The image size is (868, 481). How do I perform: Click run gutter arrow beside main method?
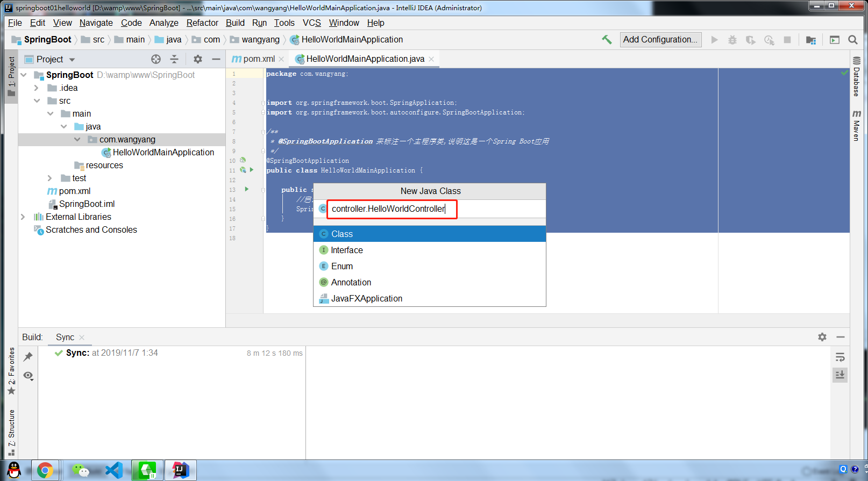point(247,189)
